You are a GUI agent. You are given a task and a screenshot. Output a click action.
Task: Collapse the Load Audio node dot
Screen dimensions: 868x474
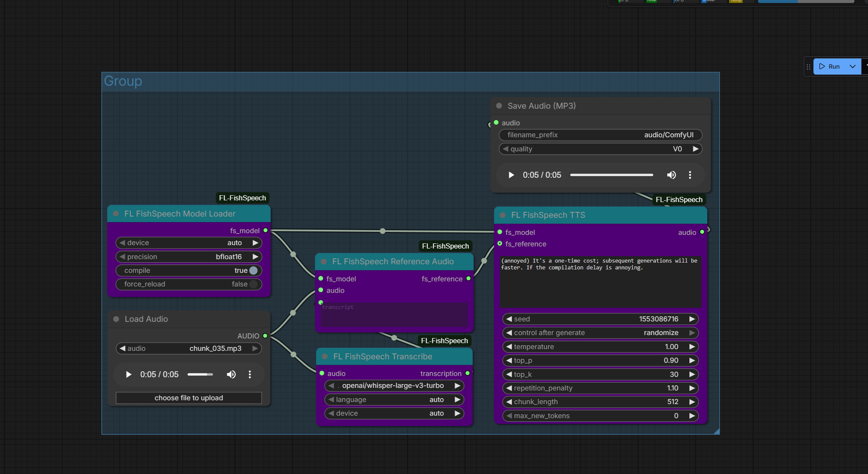pos(116,319)
